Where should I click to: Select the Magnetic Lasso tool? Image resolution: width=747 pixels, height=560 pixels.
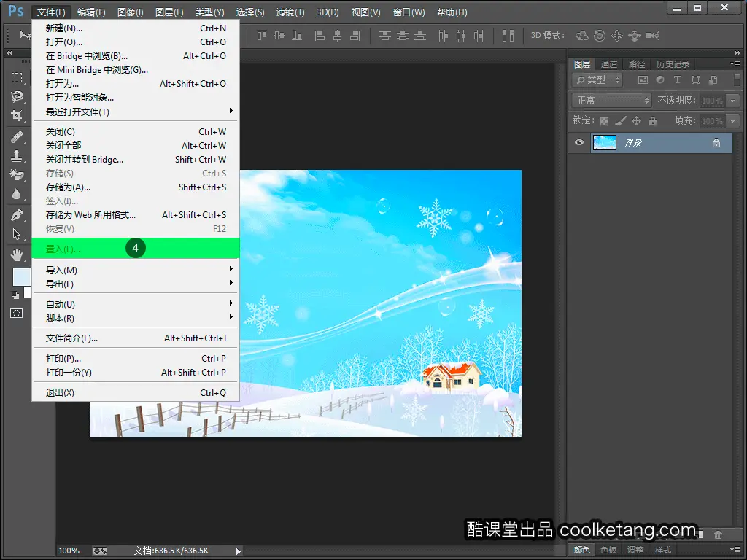pyautogui.click(x=18, y=97)
